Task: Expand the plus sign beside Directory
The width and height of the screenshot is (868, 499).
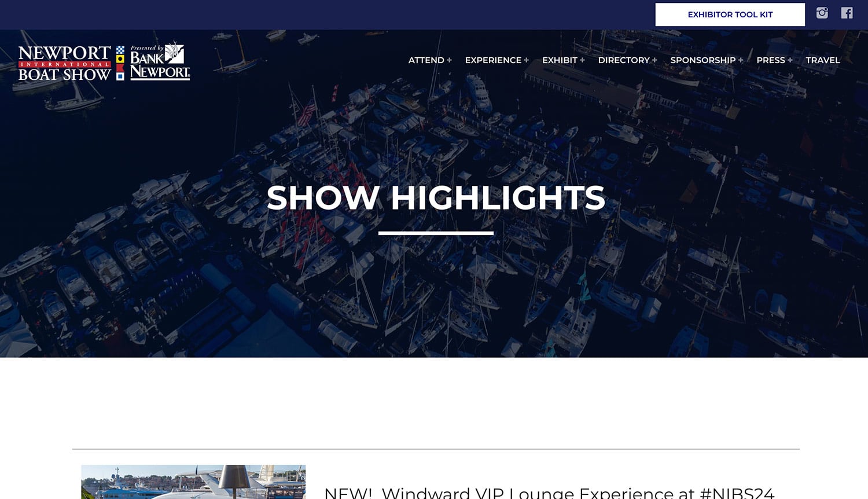Action: [654, 60]
